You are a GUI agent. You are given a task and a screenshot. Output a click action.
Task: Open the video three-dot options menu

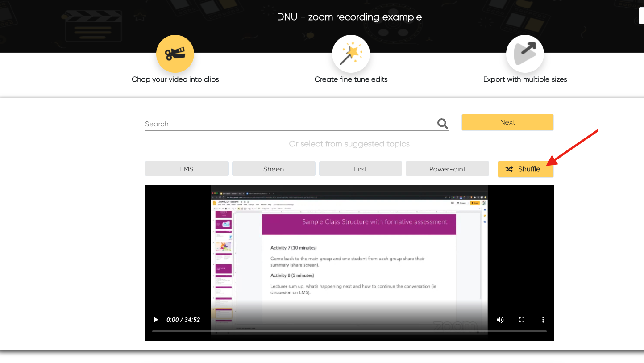(543, 320)
